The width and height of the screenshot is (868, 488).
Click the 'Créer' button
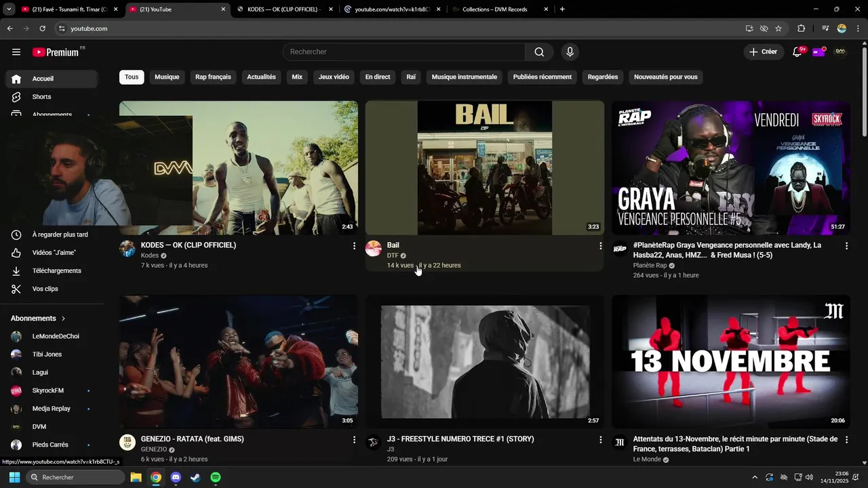click(x=764, y=52)
